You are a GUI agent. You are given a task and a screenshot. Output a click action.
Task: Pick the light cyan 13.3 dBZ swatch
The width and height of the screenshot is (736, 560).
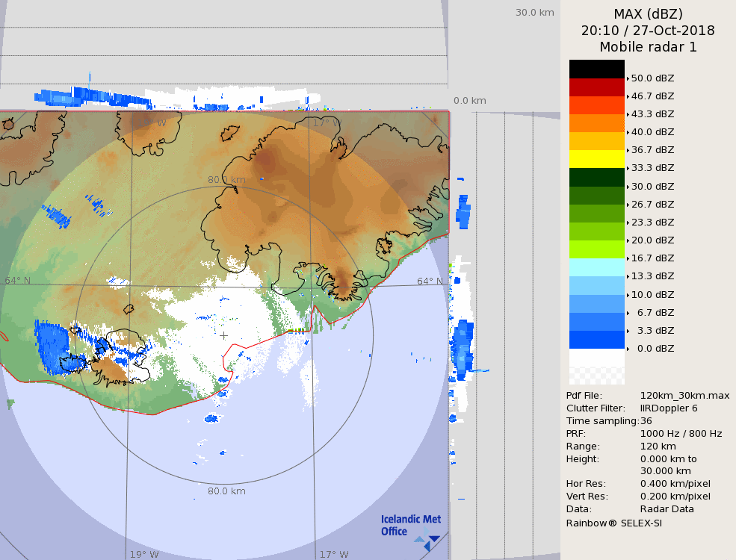596,267
